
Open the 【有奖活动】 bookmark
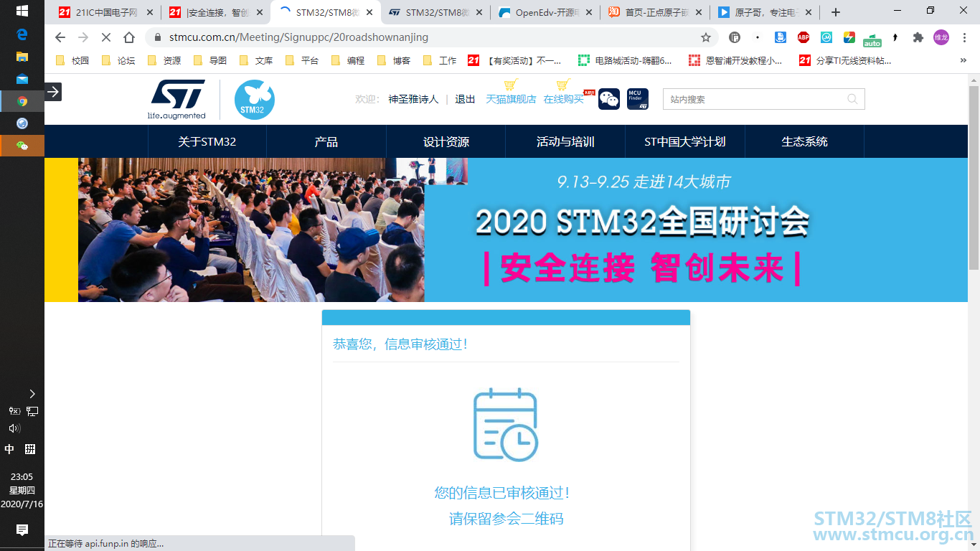515,61
